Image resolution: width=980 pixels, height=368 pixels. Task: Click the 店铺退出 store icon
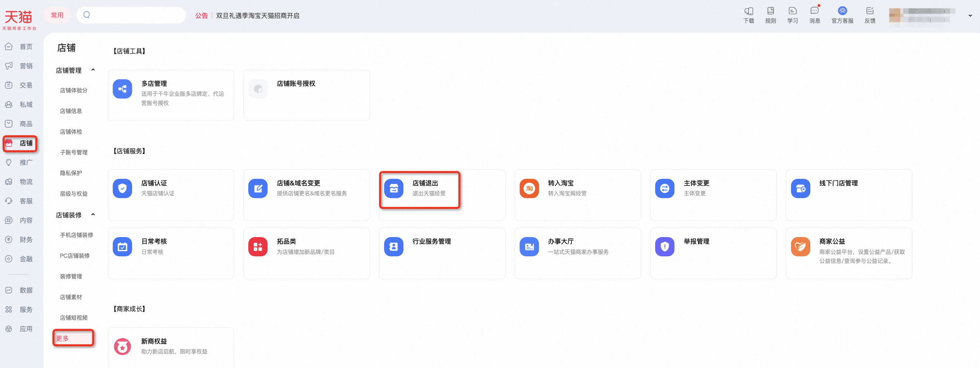[x=394, y=188]
